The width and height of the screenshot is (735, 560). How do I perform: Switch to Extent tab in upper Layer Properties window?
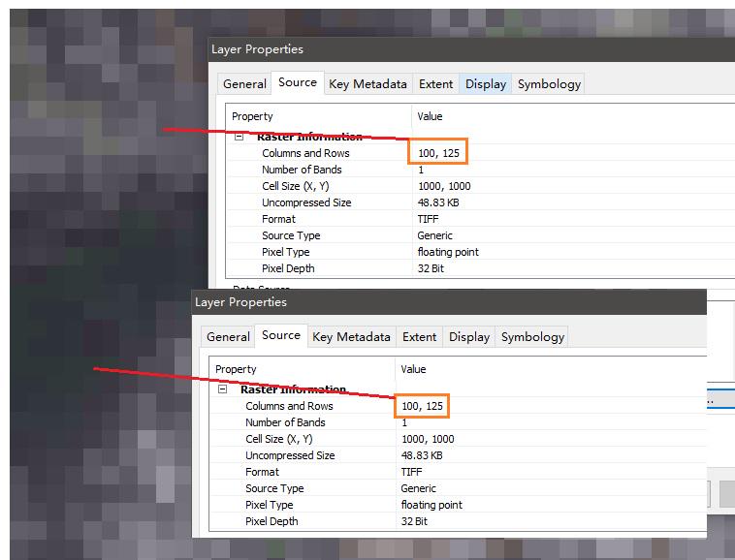coord(436,84)
